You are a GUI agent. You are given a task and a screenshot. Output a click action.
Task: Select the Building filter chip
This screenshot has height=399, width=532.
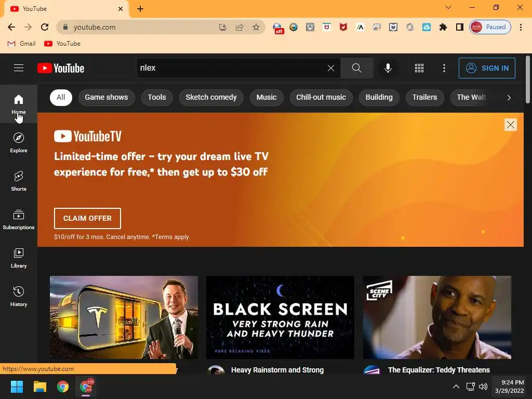click(x=379, y=97)
